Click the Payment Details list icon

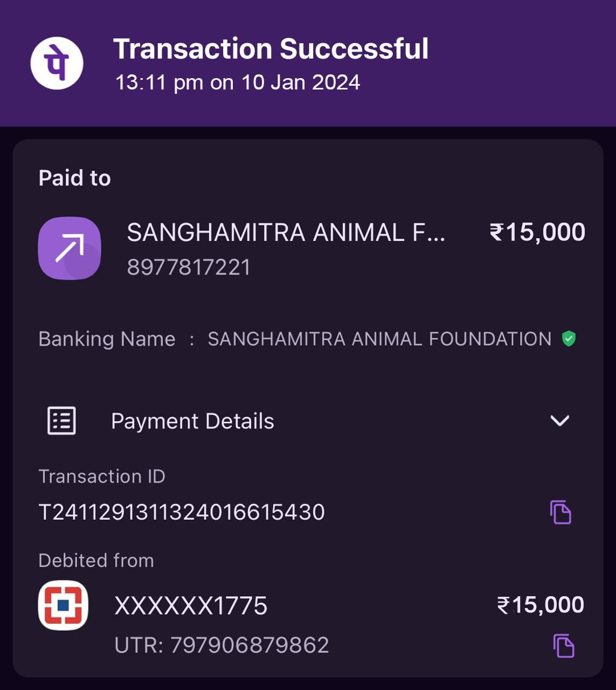coord(61,420)
